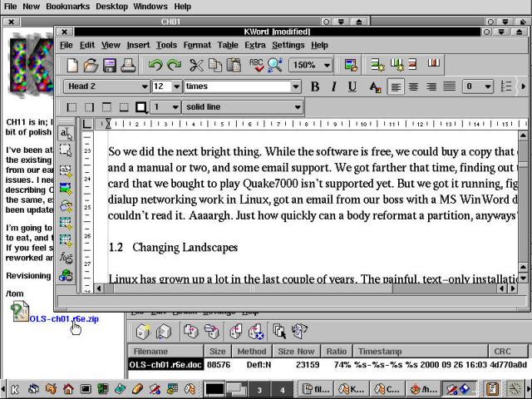Click the Save floppy disk icon
The height and width of the screenshot is (399, 532).
point(110,65)
